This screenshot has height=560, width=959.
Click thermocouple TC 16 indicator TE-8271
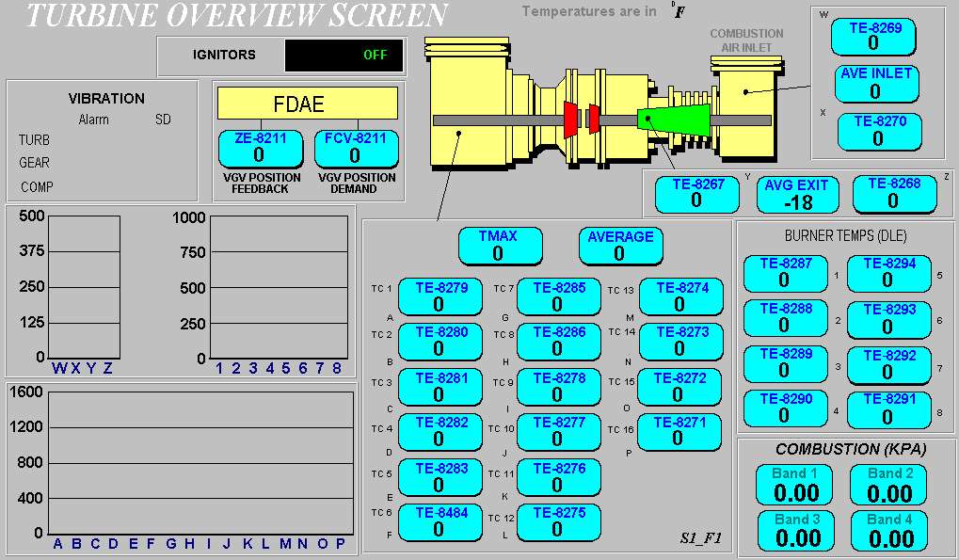(x=679, y=432)
